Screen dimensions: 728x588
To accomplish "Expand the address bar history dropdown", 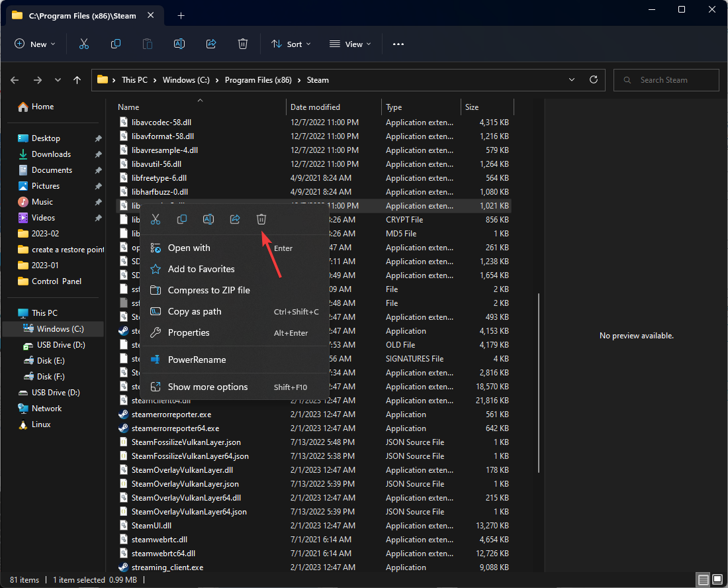I will (572, 80).
